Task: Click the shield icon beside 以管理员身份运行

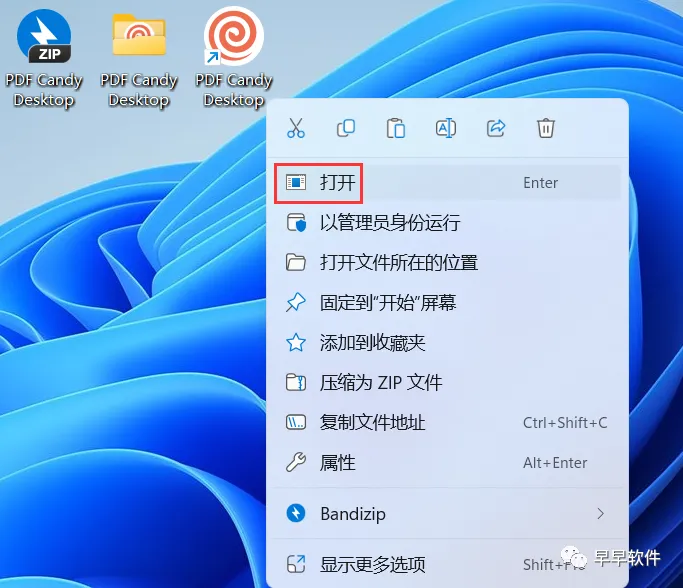Action: 296,223
